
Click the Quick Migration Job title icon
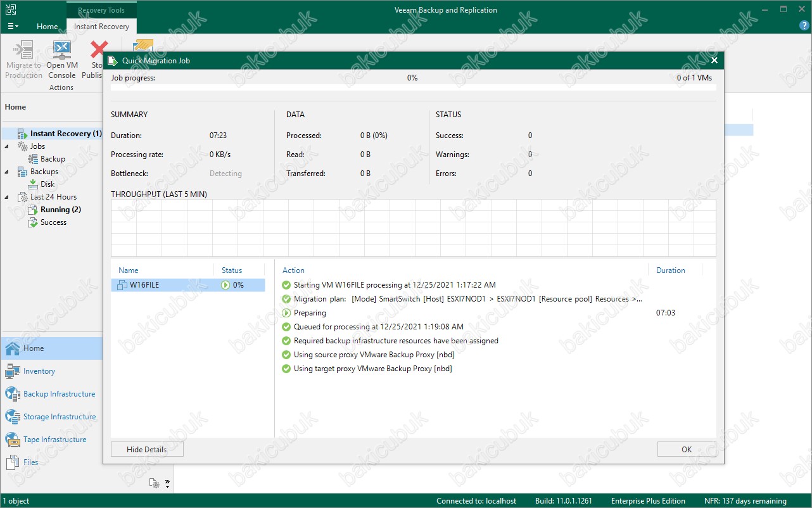coord(112,61)
